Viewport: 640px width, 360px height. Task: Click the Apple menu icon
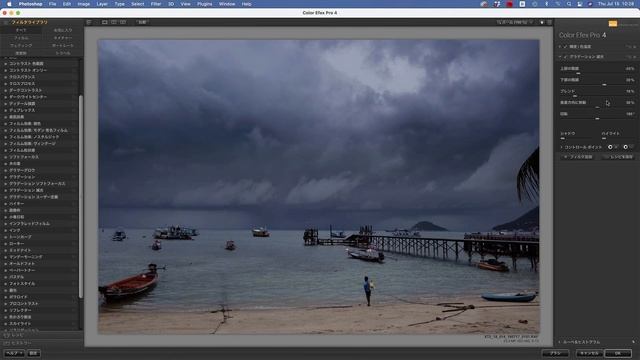[x=9, y=4]
